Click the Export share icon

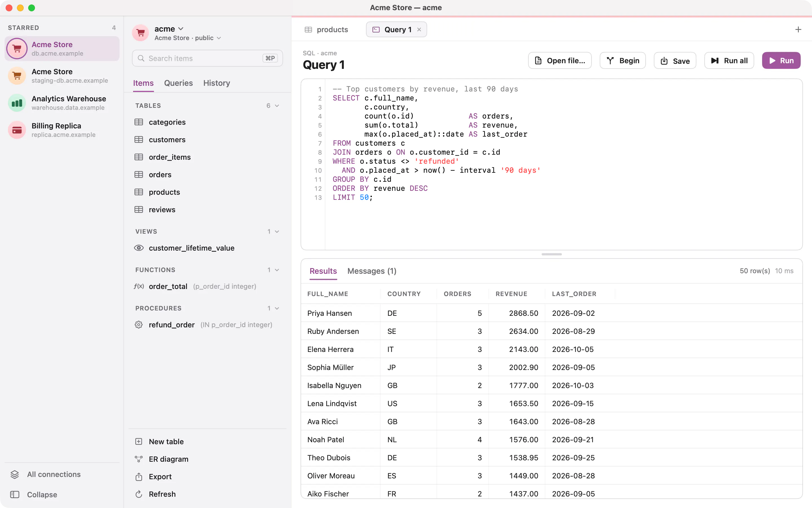139,476
